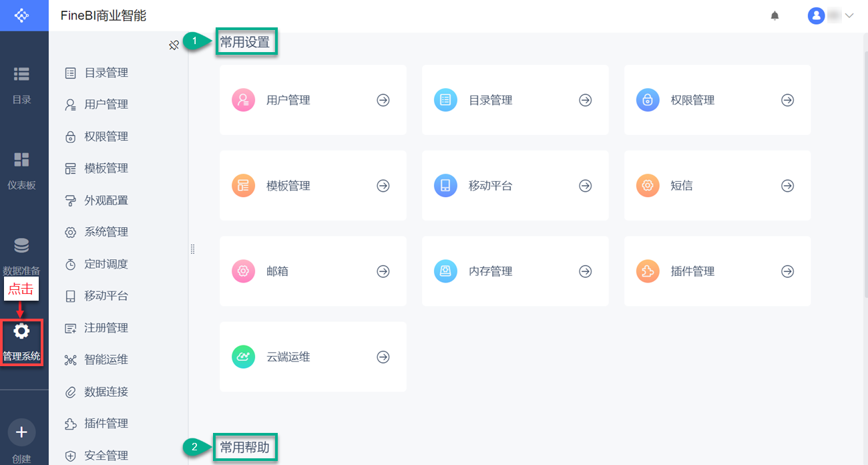The image size is (868, 465).
Task: Click the arrow on 目录管理 card
Action: (586, 100)
